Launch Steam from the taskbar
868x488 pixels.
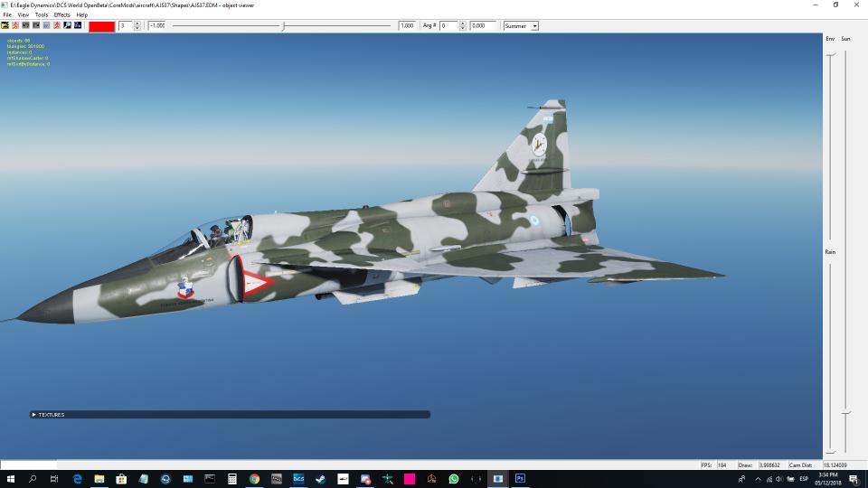[321, 479]
